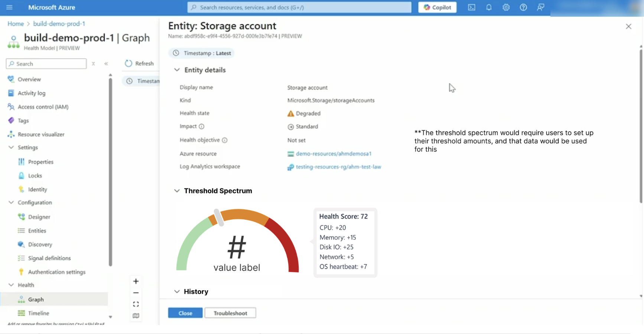Open the help question mark icon

(x=523, y=7)
